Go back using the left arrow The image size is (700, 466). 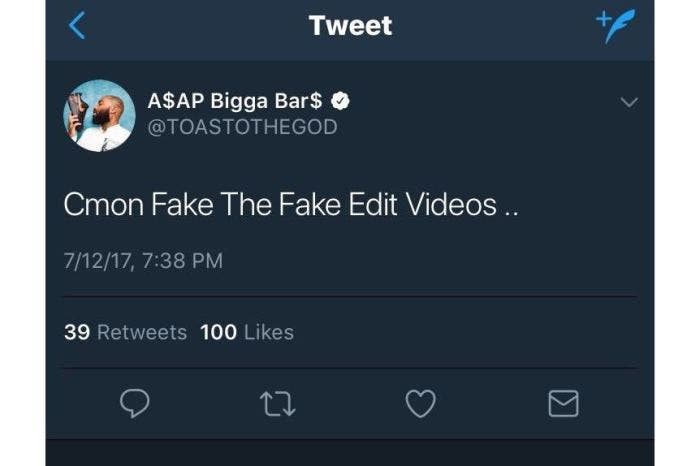pos(77,26)
